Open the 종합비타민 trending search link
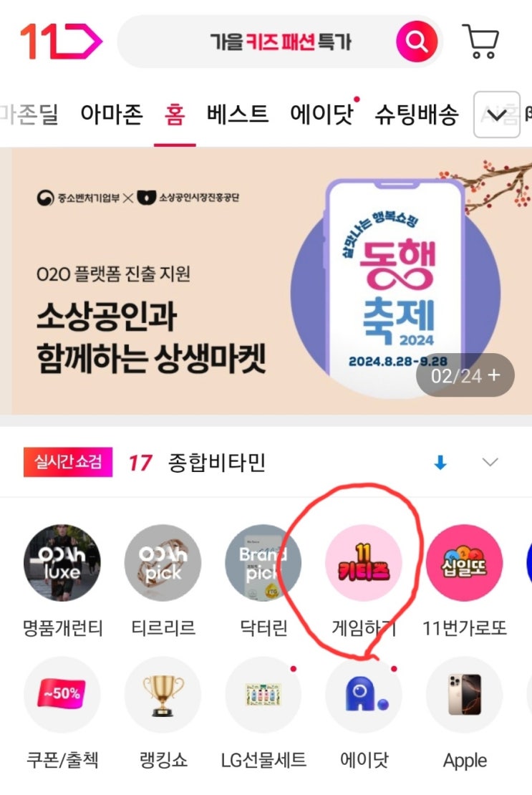This screenshot has height=795, width=532. click(x=216, y=463)
